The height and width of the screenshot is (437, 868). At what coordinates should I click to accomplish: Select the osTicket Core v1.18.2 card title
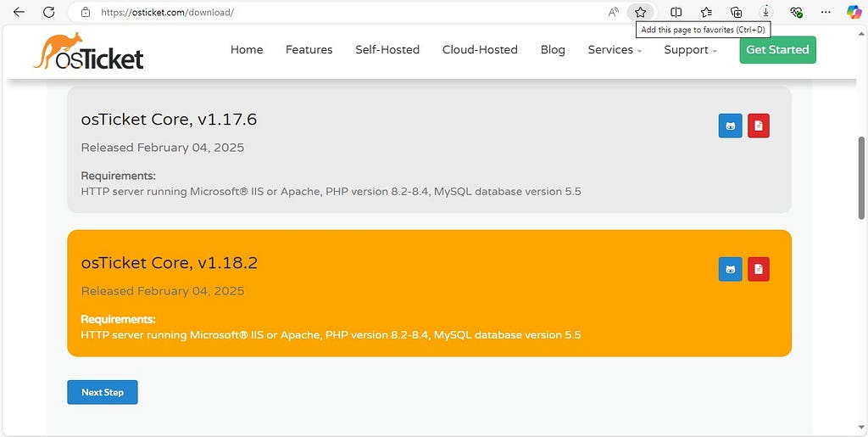(170, 263)
